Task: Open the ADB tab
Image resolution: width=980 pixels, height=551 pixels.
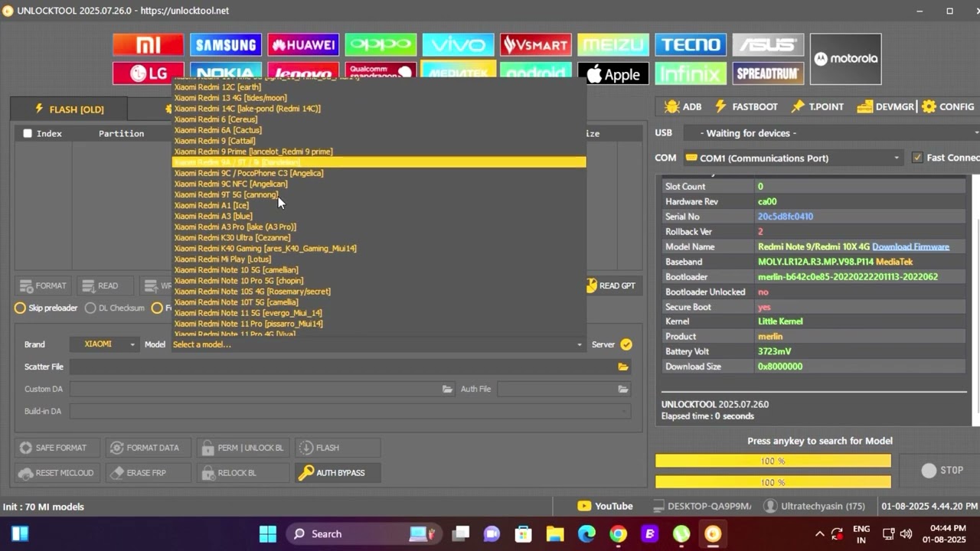Action: click(683, 106)
